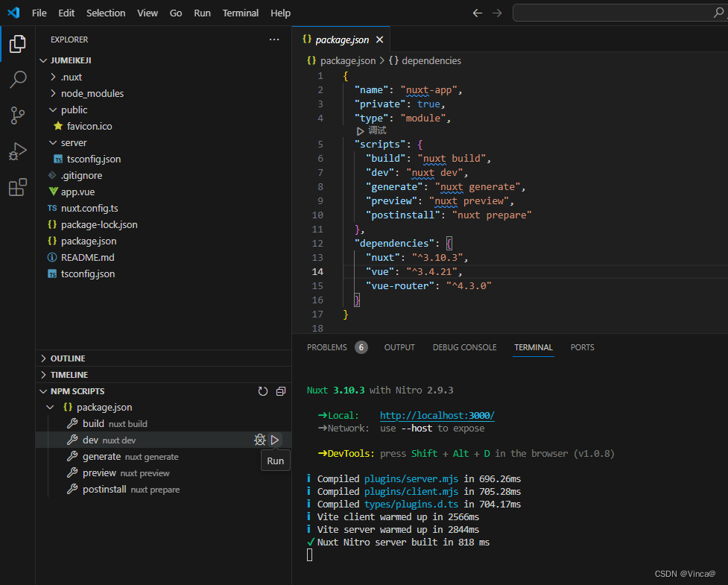Screen dimensions: 728x585
Task: Refresh the NPM Scripts list
Action: 262,390
